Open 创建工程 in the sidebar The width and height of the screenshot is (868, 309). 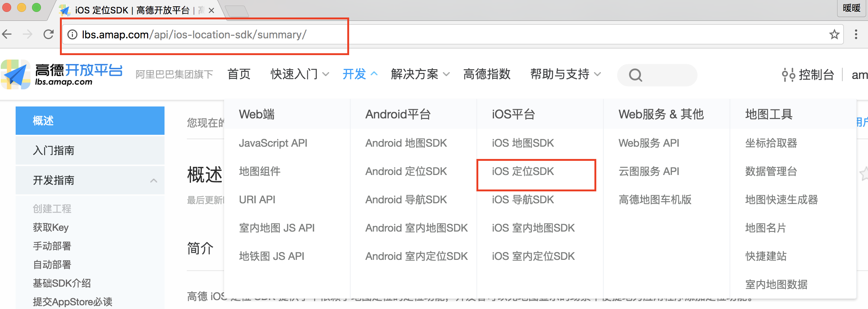pos(52,208)
